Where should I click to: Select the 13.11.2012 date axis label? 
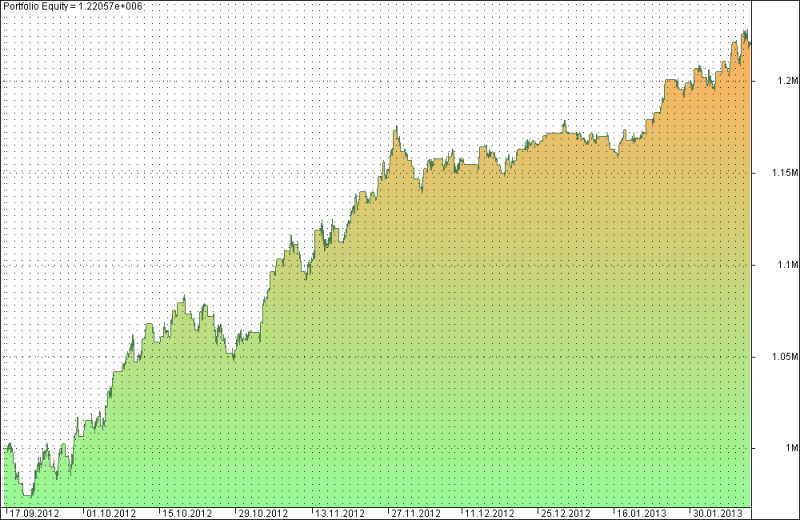point(340,513)
